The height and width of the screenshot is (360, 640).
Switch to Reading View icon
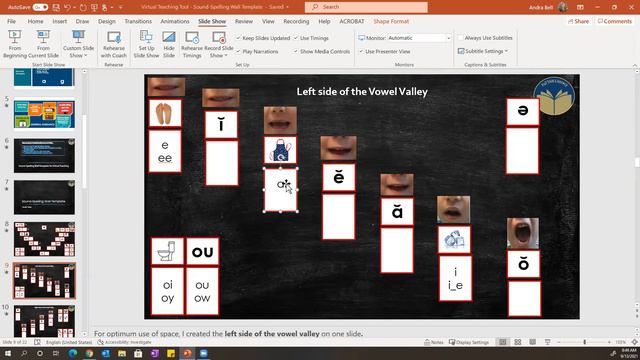point(533,342)
